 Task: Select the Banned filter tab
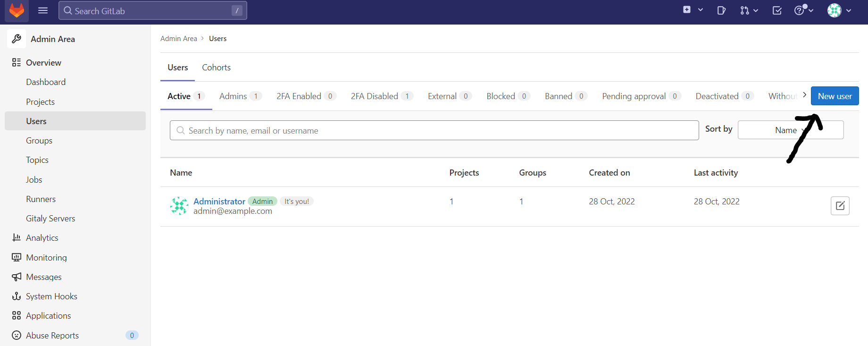click(566, 96)
